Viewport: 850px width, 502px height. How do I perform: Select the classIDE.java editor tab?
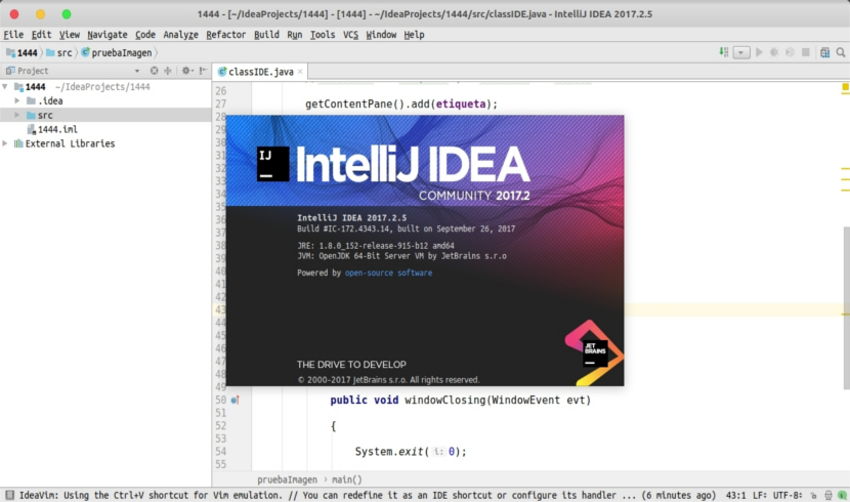(260, 72)
